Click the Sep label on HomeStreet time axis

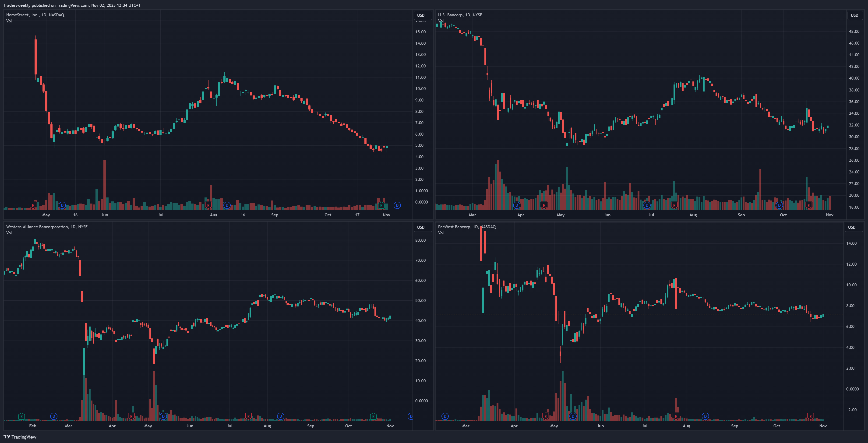(275, 215)
